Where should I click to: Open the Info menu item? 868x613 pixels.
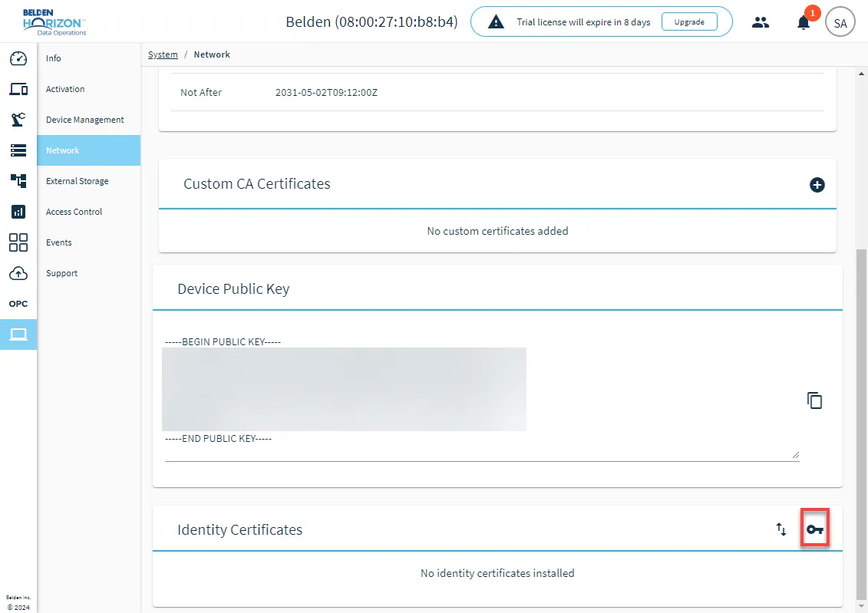pyautogui.click(x=88, y=58)
